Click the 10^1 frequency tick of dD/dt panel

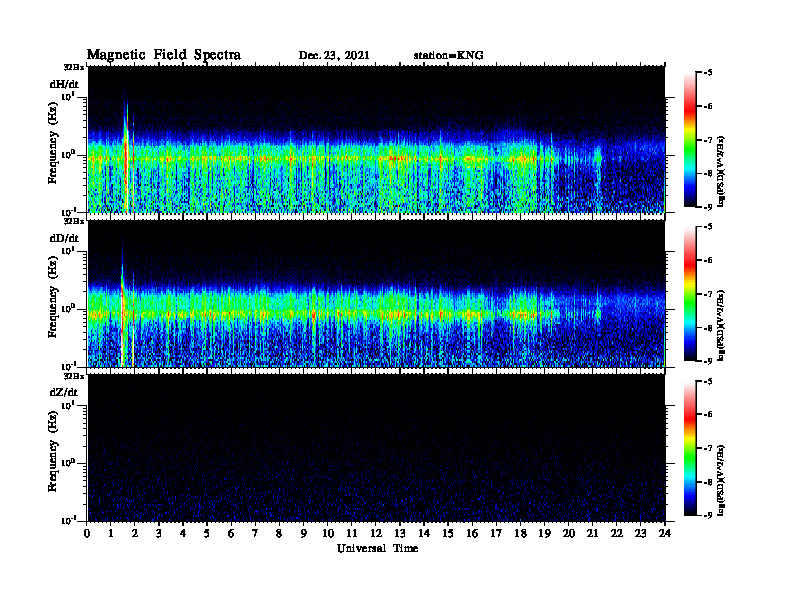pyautogui.click(x=68, y=250)
